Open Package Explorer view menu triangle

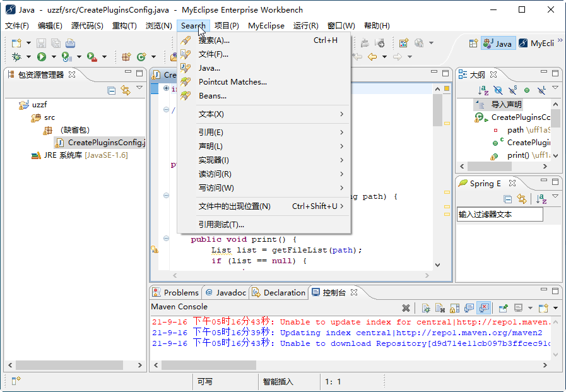[x=139, y=88]
